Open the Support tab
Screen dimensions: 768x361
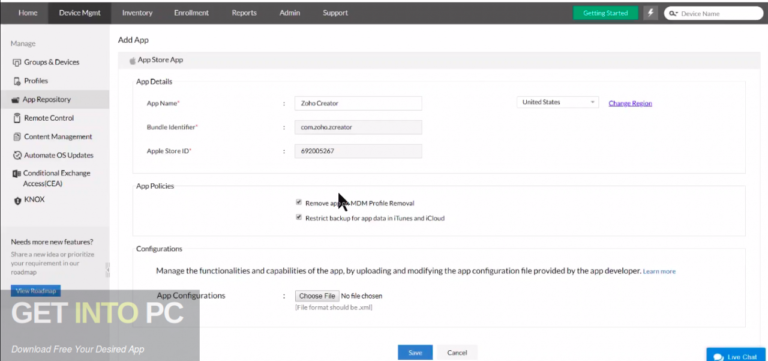pyautogui.click(x=335, y=13)
